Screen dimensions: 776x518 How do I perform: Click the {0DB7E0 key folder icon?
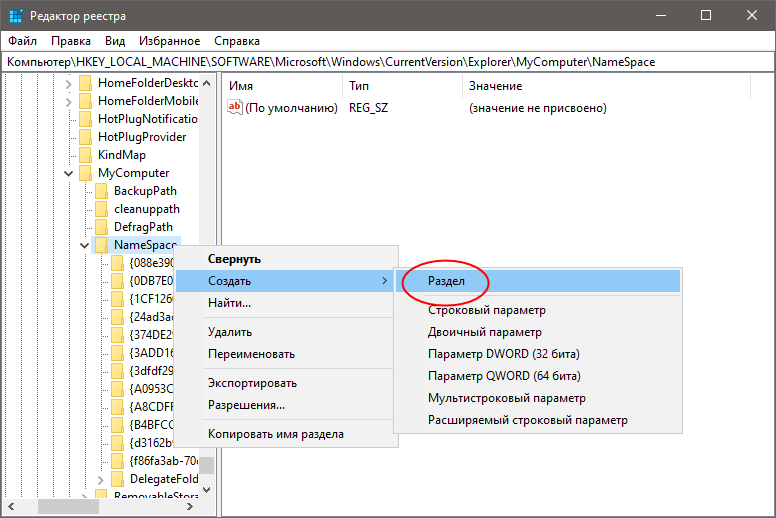click(117, 281)
